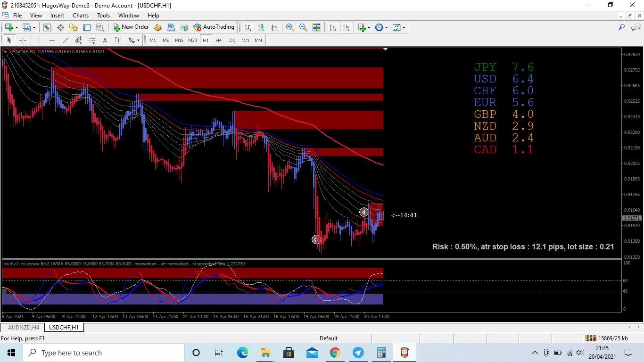Select the Crosshair tool
The width and height of the screenshot is (644, 362).
[x=23, y=40]
